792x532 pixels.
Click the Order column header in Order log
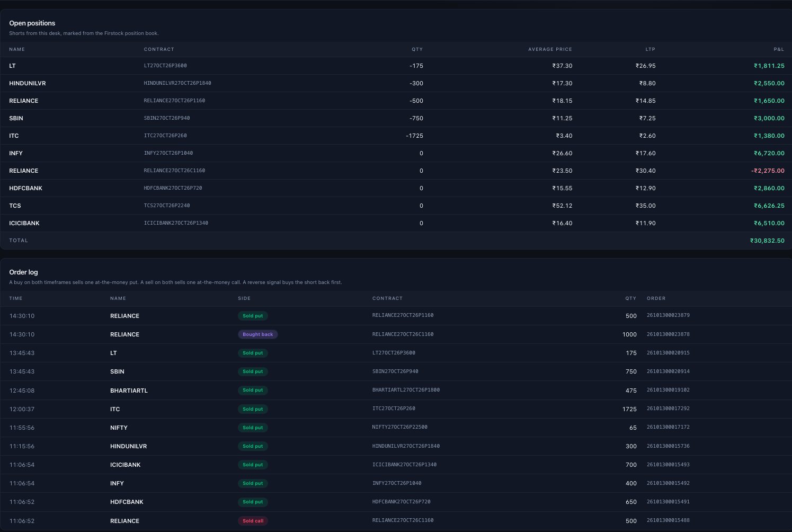tap(656, 298)
